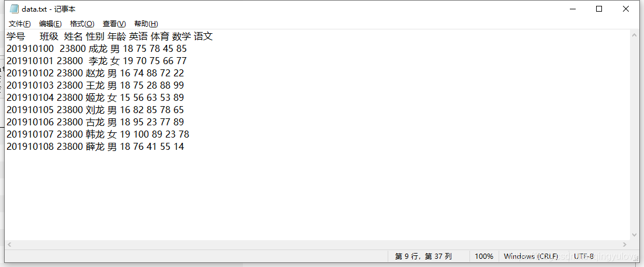
Task: Open the 文件(F) menu
Action: [20, 24]
